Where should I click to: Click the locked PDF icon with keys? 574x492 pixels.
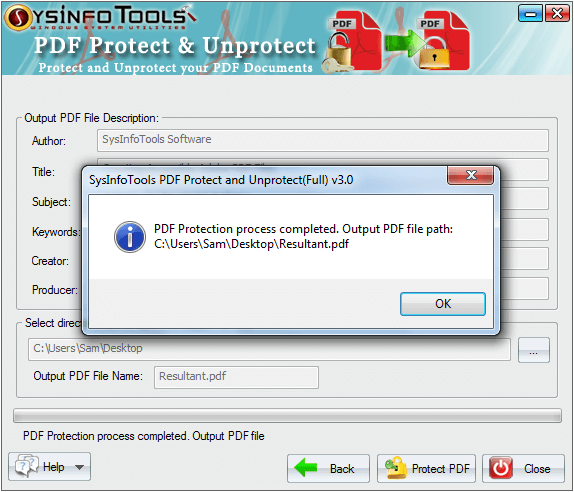pyautogui.click(x=351, y=42)
